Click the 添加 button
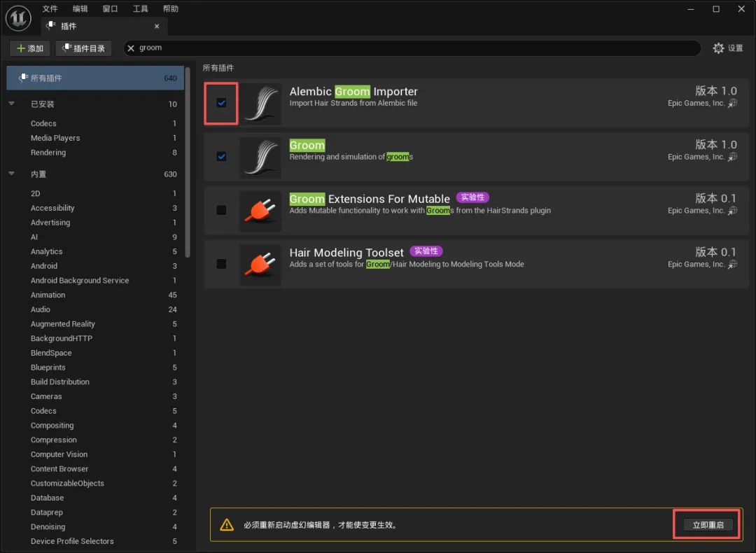 [30, 48]
